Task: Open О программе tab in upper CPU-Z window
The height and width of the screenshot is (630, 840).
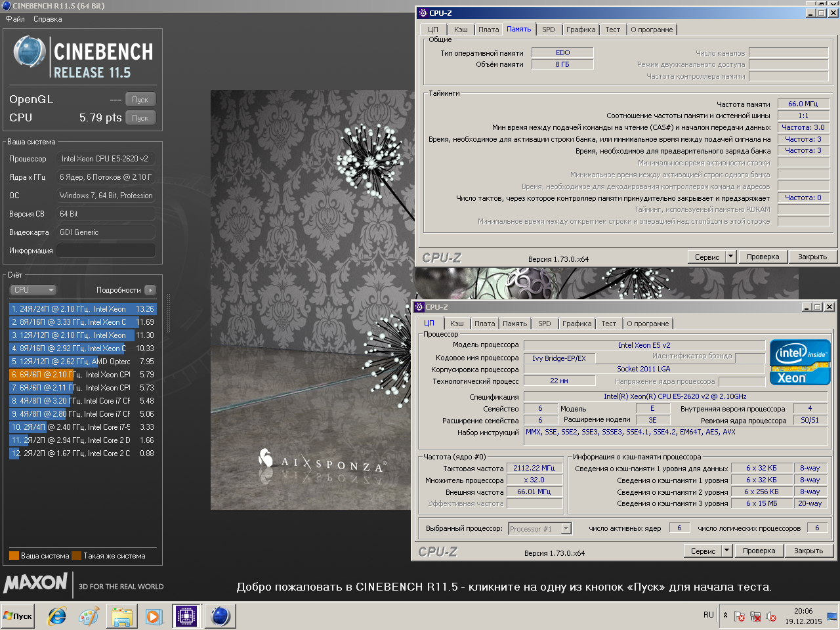Action: coord(652,30)
